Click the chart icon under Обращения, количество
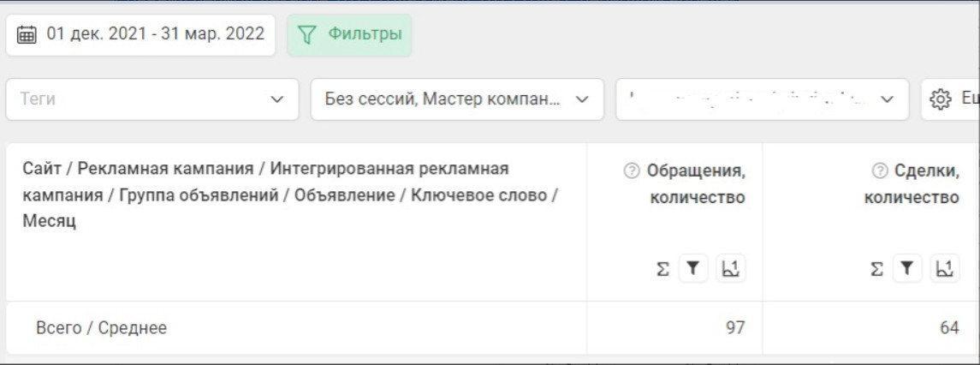This screenshot has width=980, height=365. click(730, 269)
